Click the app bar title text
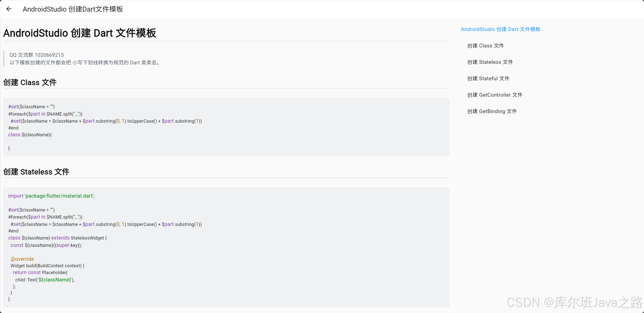Screen dimensions: 644x313 pos(73,9)
